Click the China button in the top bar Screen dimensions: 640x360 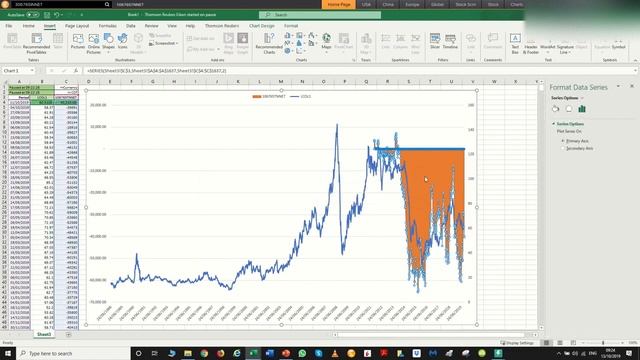388,4
